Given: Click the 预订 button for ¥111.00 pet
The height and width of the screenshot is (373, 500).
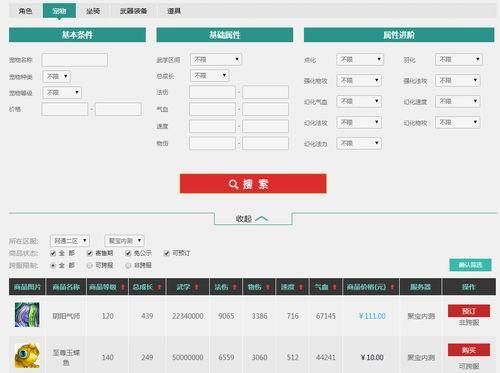Looking at the screenshot, I should click(x=469, y=311).
